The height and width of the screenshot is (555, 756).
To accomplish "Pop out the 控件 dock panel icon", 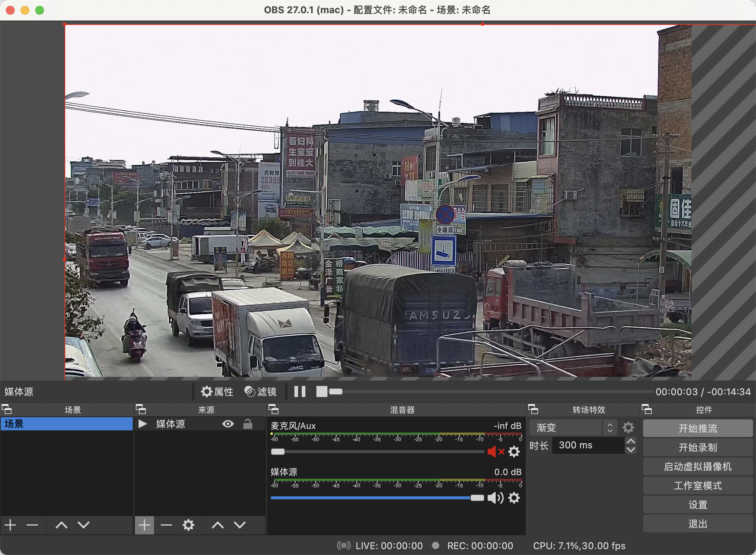I will point(647,409).
